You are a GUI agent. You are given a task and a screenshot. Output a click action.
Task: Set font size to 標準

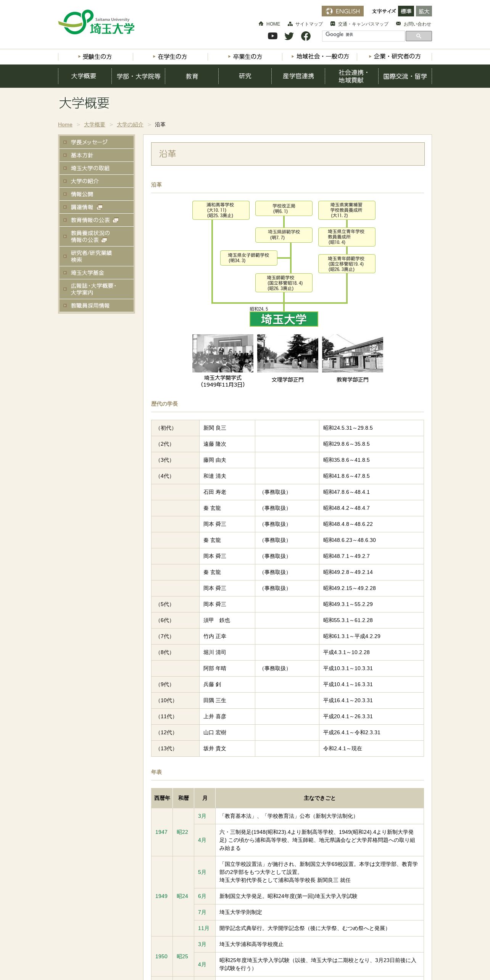tap(406, 11)
